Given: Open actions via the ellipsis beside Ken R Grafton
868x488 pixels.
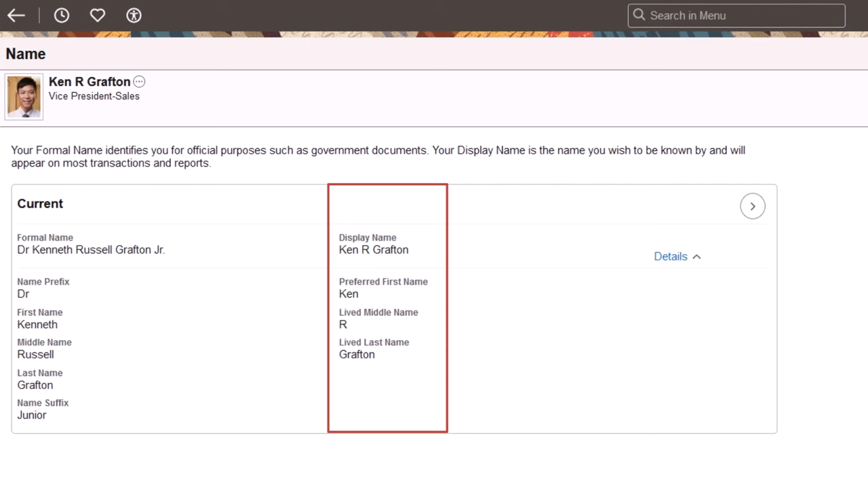Looking at the screenshot, I should click(x=139, y=81).
